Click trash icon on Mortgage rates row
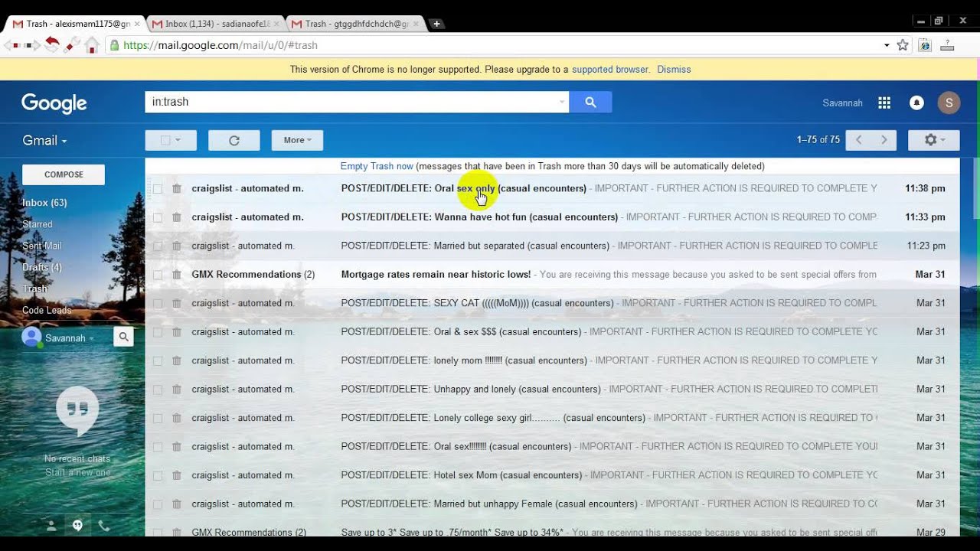 [177, 275]
